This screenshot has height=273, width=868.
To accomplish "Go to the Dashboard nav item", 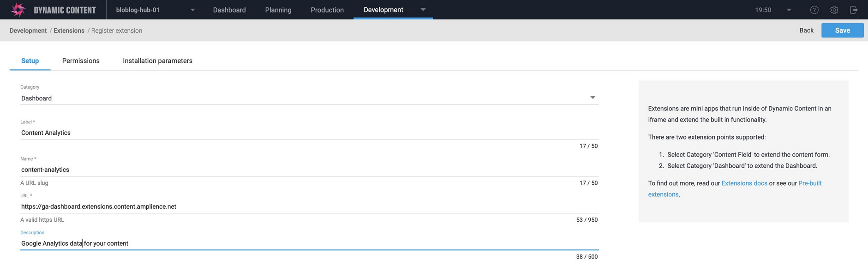I will pyautogui.click(x=229, y=10).
